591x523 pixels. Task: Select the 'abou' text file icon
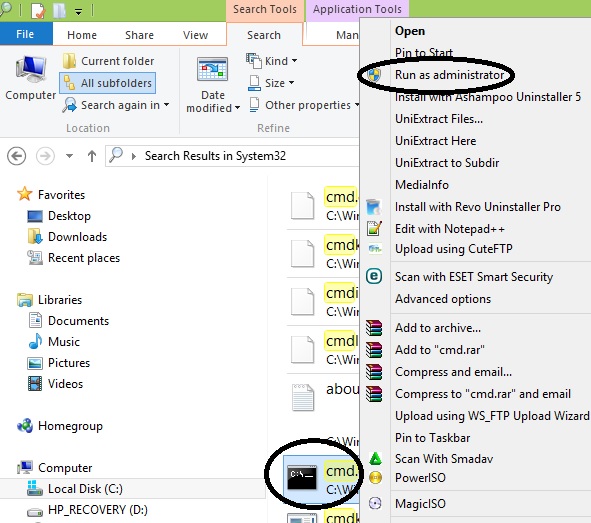(303, 397)
